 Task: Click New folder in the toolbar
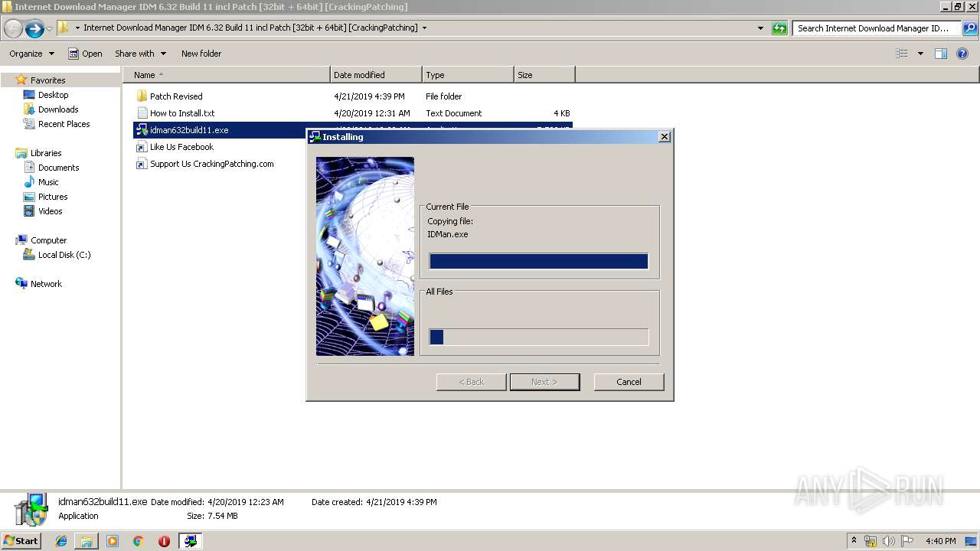[201, 54]
